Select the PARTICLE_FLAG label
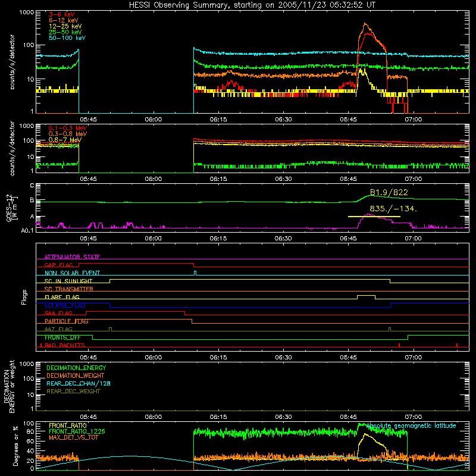 pos(67,321)
